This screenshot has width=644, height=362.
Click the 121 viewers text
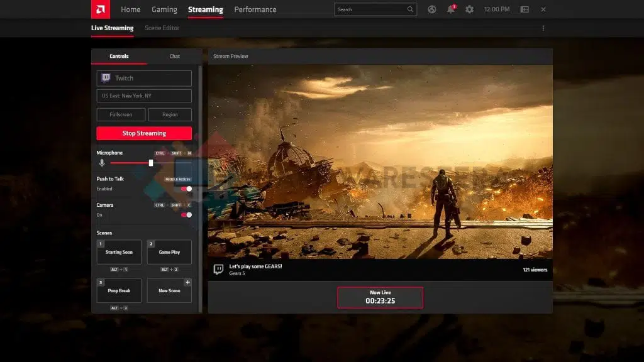pyautogui.click(x=535, y=270)
